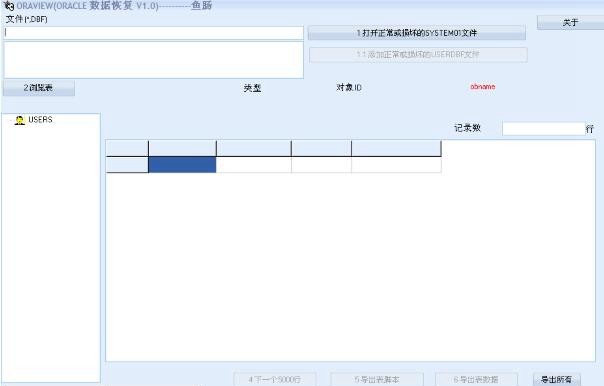This screenshot has height=386, width=604.
Task: Click the 2 浏览表 browse tables button
Action: [39, 88]
